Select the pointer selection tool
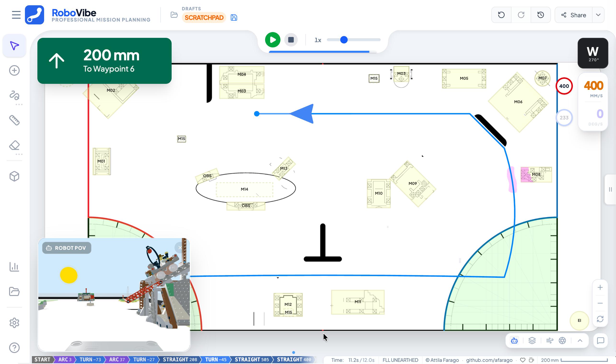This screenshot has height=364, width=616. [x=14, y=46]
